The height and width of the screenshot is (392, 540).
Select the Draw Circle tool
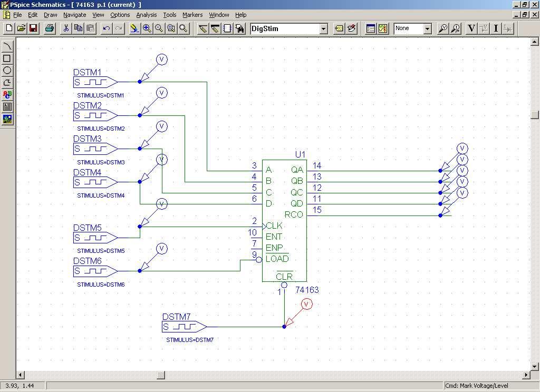(7, 71)
